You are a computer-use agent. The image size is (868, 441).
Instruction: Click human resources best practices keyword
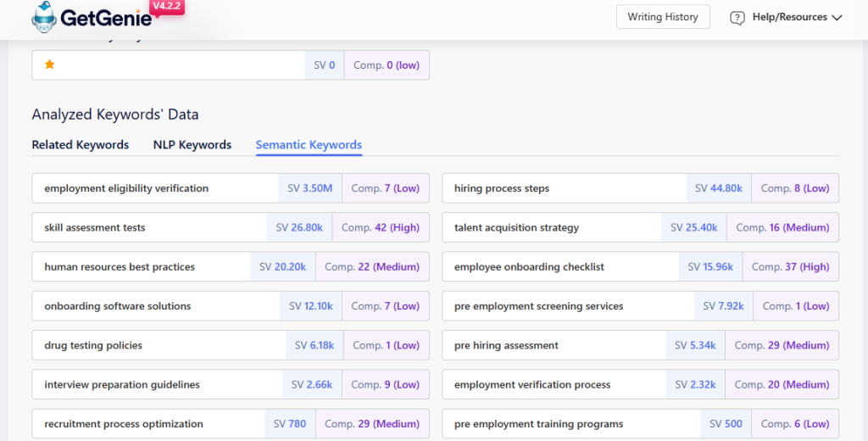point(120,266)
